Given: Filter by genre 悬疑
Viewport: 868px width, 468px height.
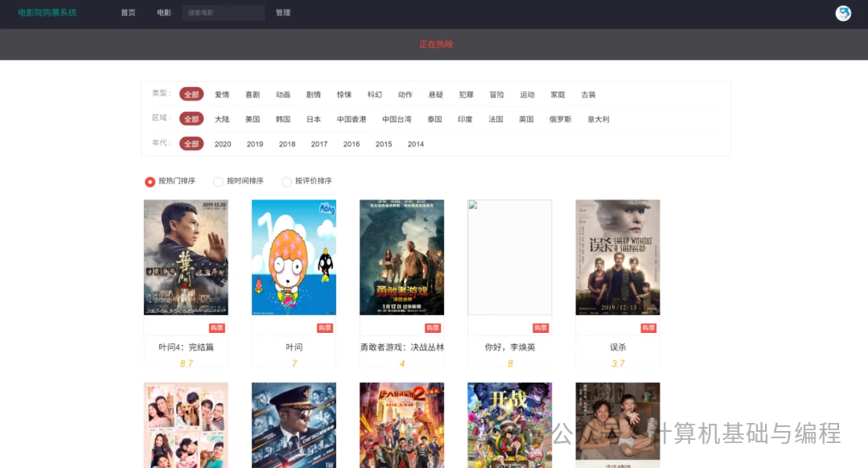Looking at the screenshot, I should [x=436, y=95].
